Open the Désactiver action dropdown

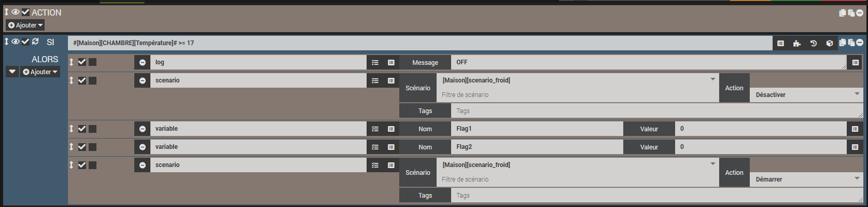pos(806,94)
